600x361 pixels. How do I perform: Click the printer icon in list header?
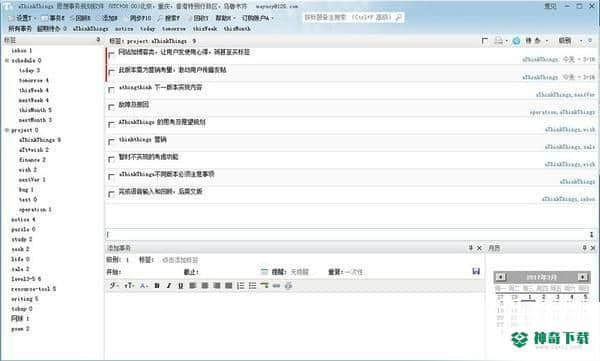(499, 40)
